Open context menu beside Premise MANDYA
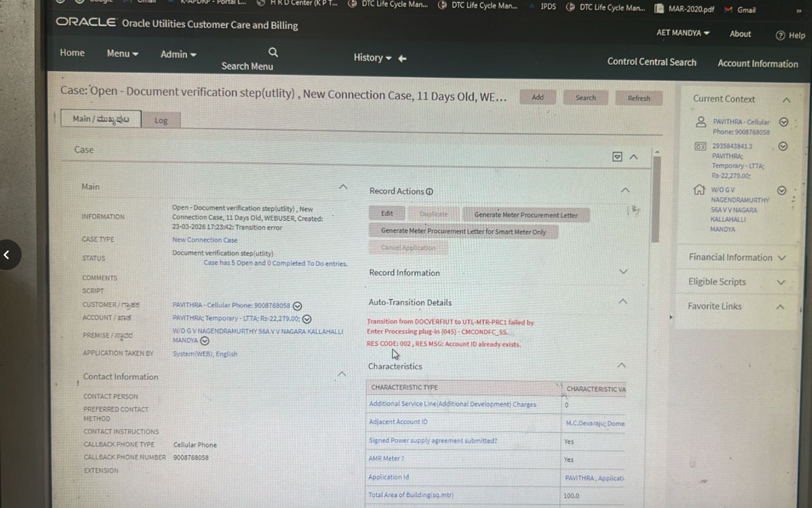The width and height of the screenshot is (812, 508). 204,340
